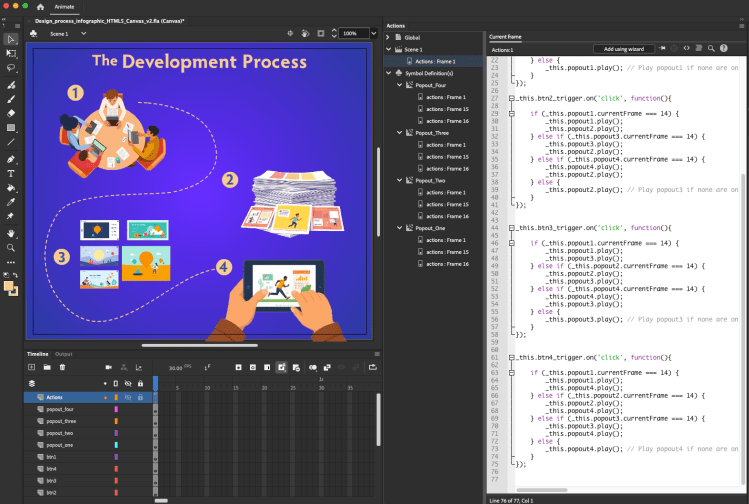Expand the Global node in Actions panel
The image size is (749, 504).
pos(389,37)
